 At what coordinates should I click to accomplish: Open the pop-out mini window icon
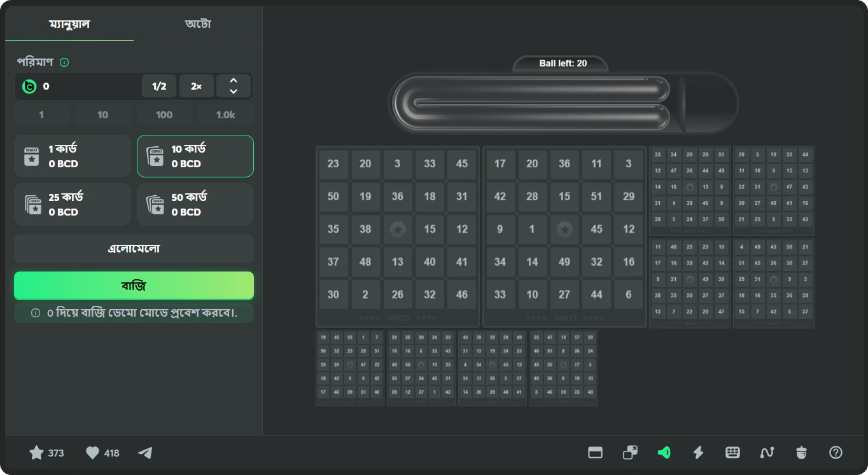click(630, 453)
